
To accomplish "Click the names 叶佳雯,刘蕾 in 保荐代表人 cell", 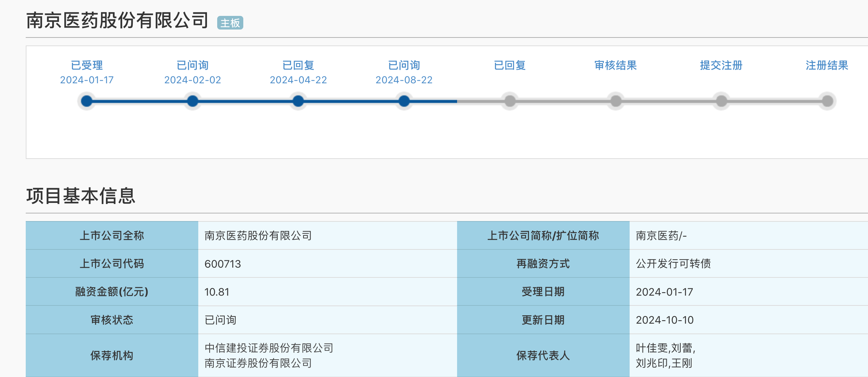I will 666,348.
